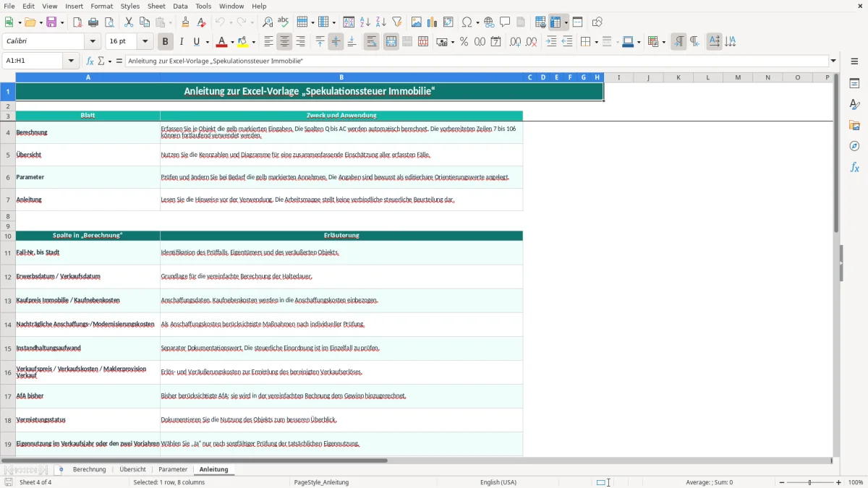
Task: Toggle Italic formatting
Action: click(x=181, y=42)
